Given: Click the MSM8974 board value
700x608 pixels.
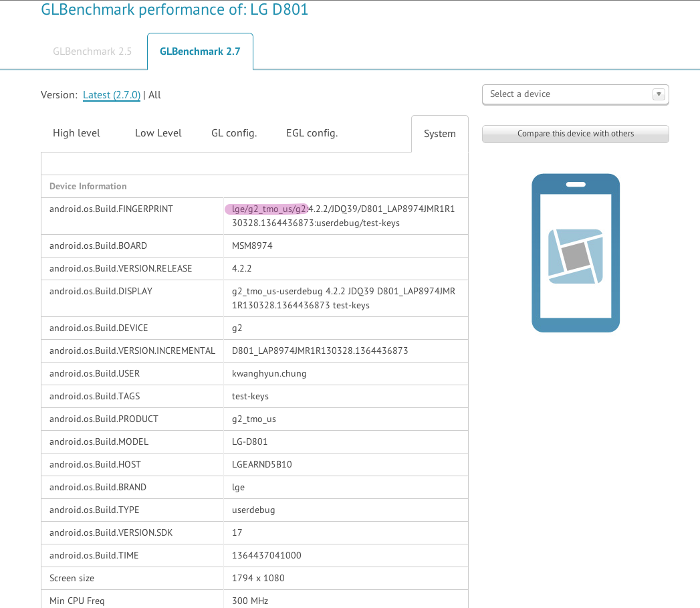Looking at the screenshot, I should (252, 245).
